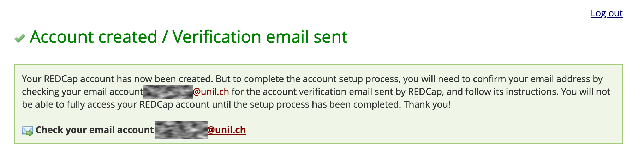Screen dimensions: 644x160
Task: Click the blurred email name in paragraph
Action: click(168, 92)
